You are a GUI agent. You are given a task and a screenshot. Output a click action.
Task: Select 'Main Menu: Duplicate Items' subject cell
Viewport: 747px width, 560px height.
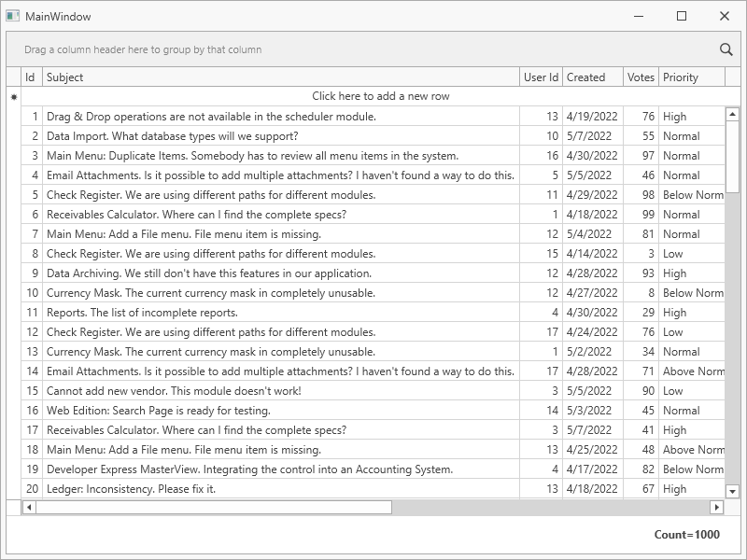pyautogui.click(x=281, y=156)
